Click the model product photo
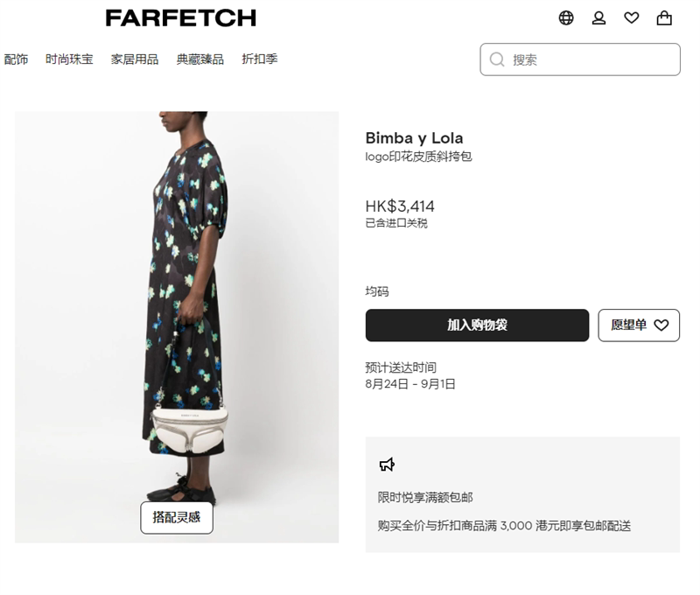700x595 pixels. tap(177, 326)
